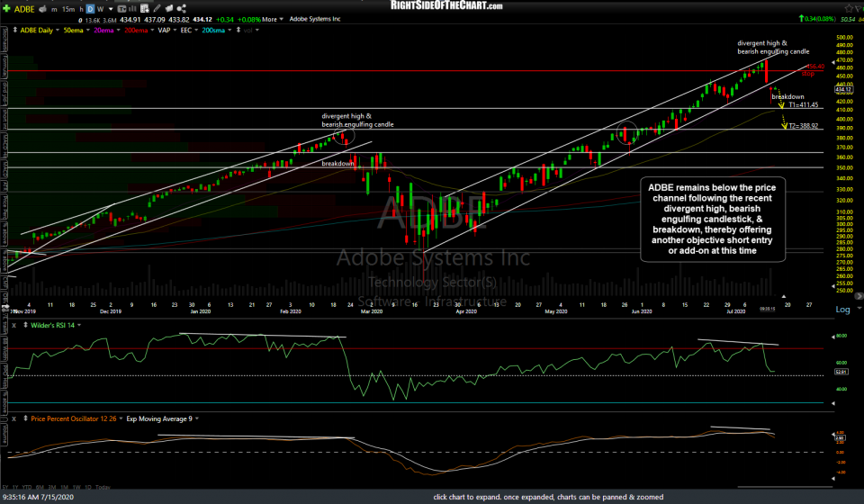Screen dimensions: 864x504
Task: Open the timeframe dropdown arrow
Action: (110, 9)
